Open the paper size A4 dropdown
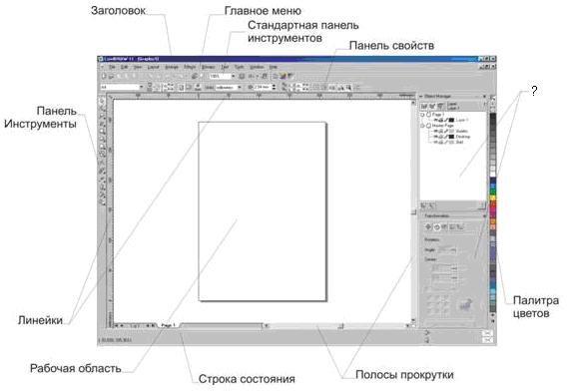 (141, 87)
